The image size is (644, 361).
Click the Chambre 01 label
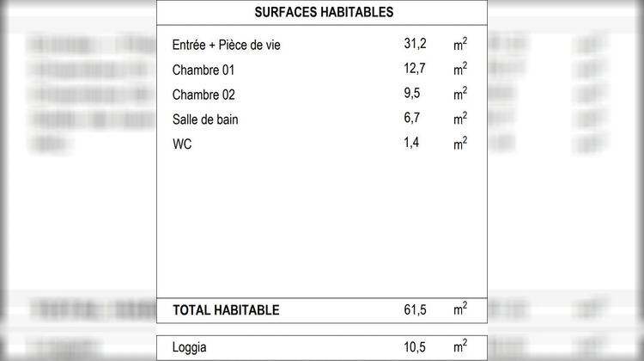point(204,70)
